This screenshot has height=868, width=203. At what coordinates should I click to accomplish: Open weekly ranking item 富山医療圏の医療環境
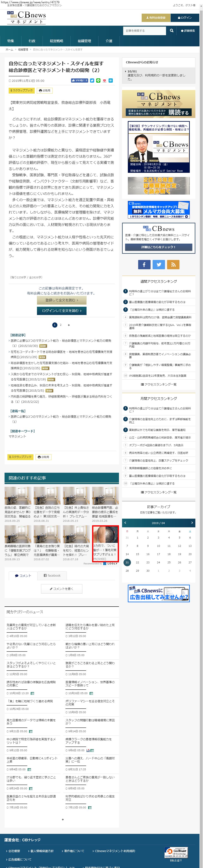tap(157, 302)
